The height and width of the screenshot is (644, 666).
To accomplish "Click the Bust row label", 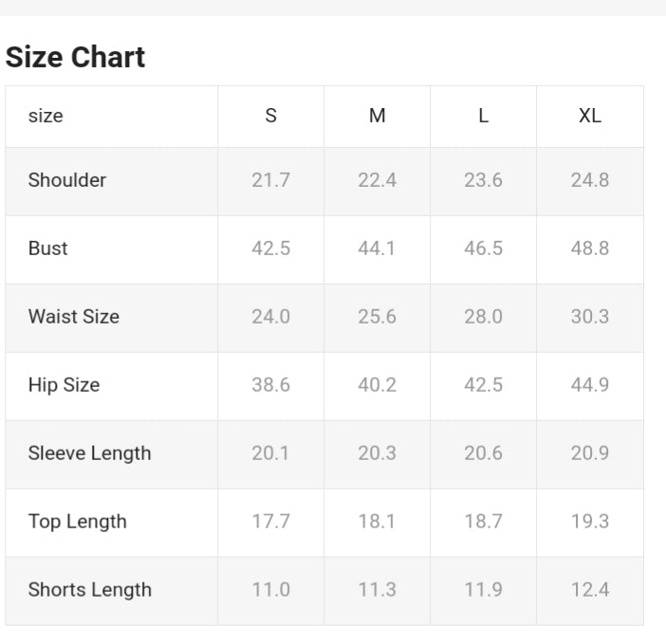I will pyautogui.click(x=48, y=248).
